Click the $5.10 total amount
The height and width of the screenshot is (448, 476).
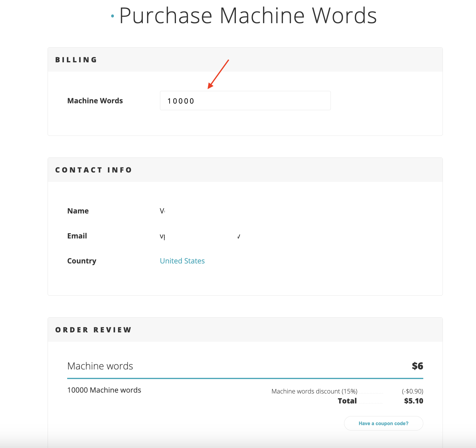point(413,401)
